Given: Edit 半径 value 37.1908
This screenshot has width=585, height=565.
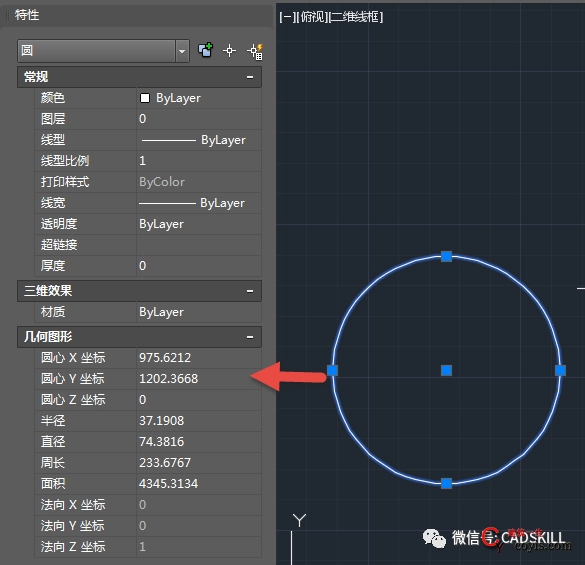Looking at the screenshot, I should click(x=199, y=421).
